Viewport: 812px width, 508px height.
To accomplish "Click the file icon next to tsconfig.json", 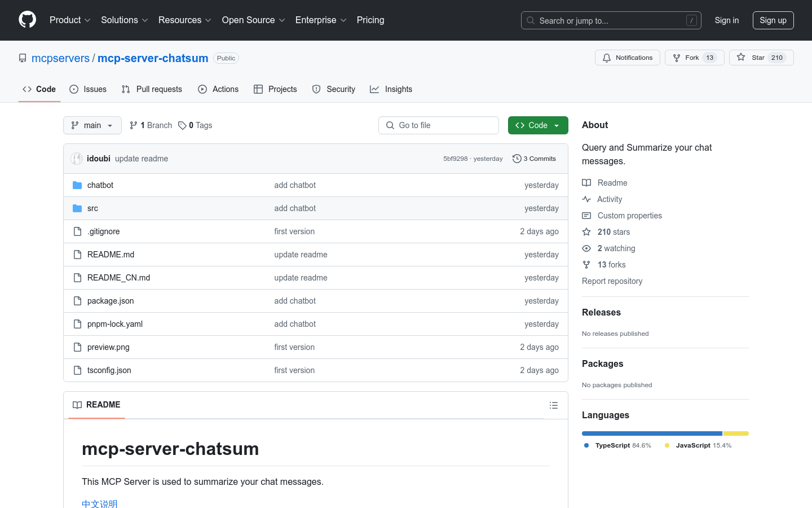I will click(x=77, y=370).
